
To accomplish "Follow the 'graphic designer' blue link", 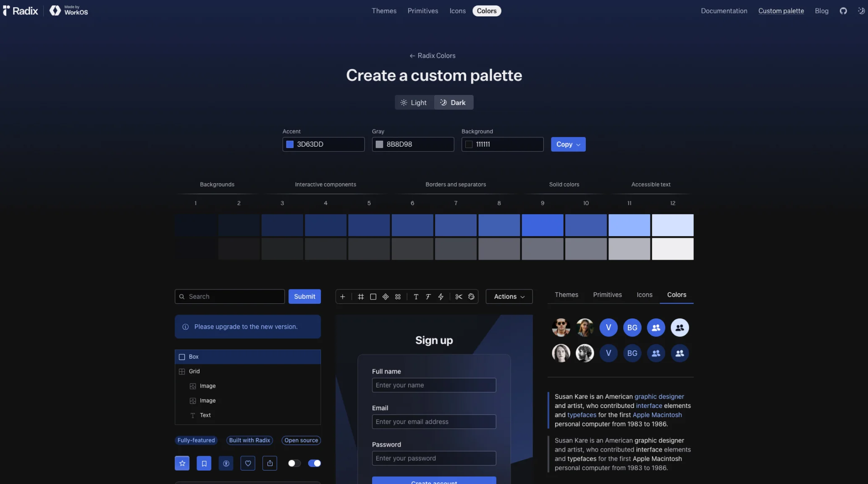I will [x=659, y=397].
